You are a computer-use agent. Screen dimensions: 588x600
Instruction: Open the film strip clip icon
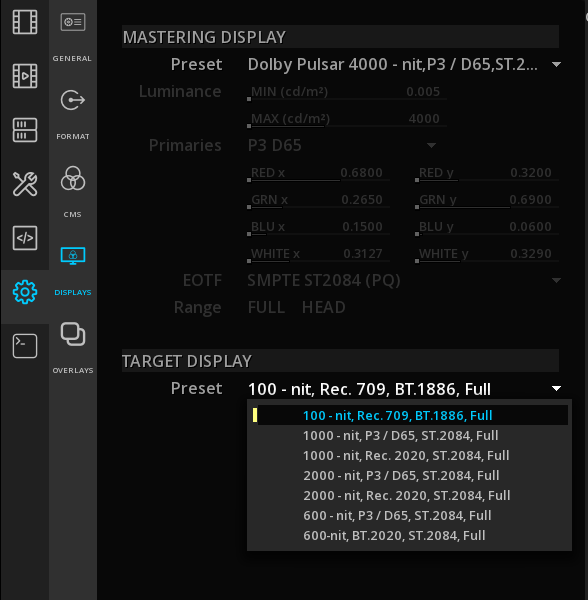click(25, 22)
